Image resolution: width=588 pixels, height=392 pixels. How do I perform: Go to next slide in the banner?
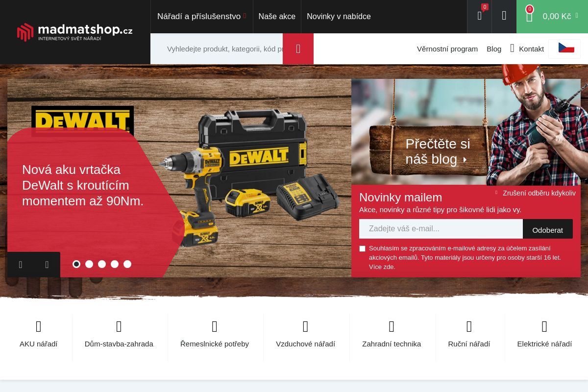(x=47, y=265)
